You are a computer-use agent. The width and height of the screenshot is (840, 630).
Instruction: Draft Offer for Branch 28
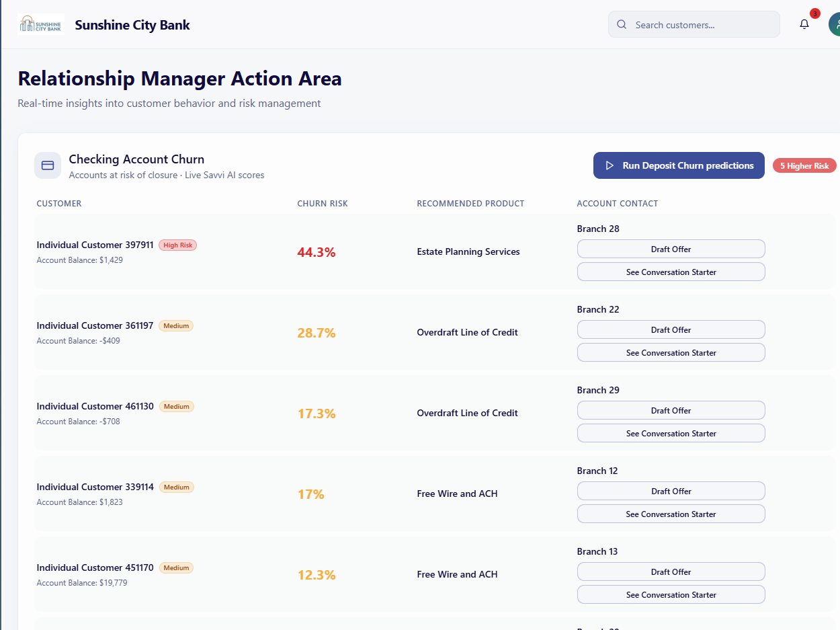point(671,249)
